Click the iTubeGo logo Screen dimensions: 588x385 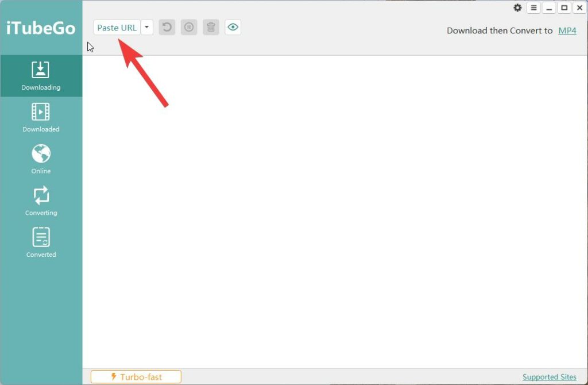(41, 28)
